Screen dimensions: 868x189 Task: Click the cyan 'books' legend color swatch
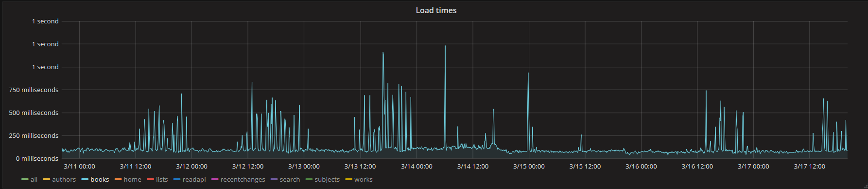coord(85,180)
